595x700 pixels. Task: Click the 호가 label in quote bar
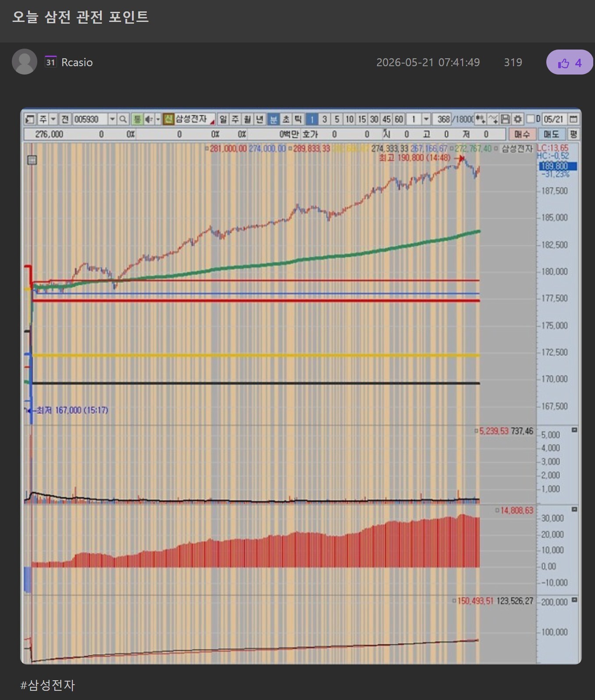(310, 134)
